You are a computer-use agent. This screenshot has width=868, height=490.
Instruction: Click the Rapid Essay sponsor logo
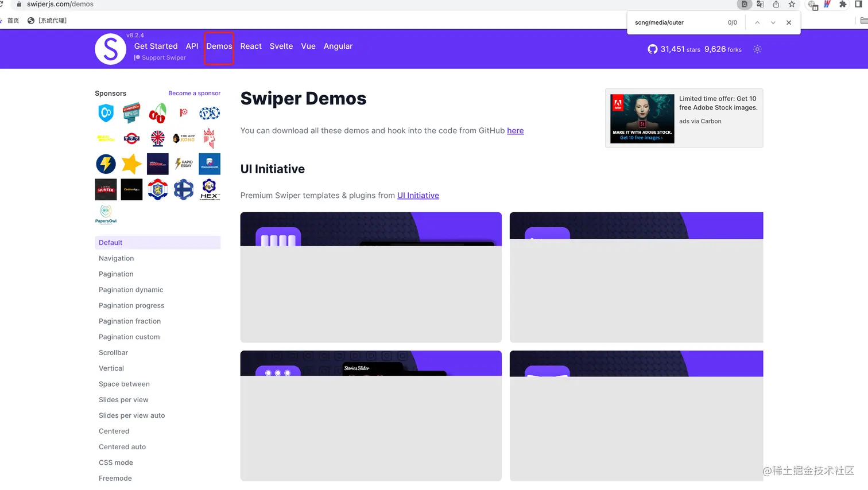point(184,164)
